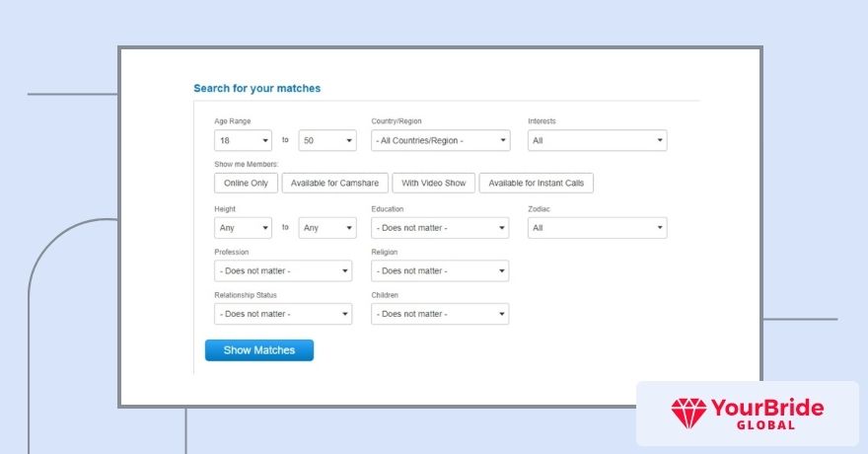
Task: Enable Available for Instant Calls filter
Action: click(x=536, y=184)
